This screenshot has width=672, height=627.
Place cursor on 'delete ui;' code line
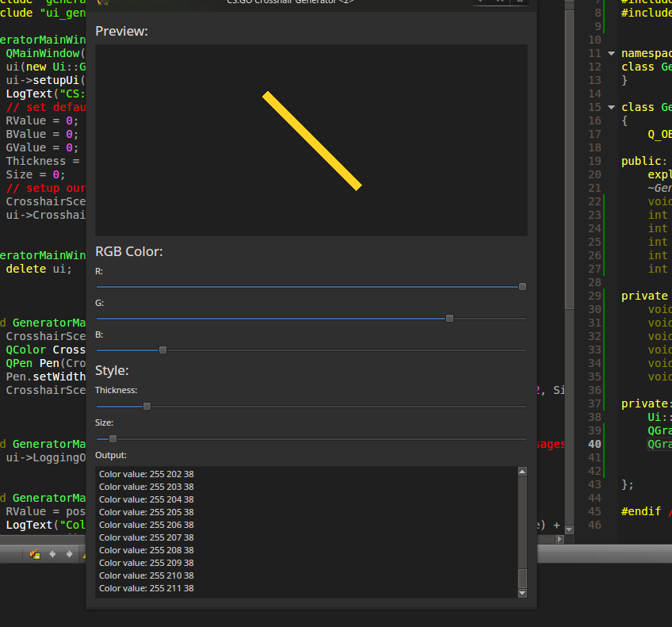tap(39, 270)
